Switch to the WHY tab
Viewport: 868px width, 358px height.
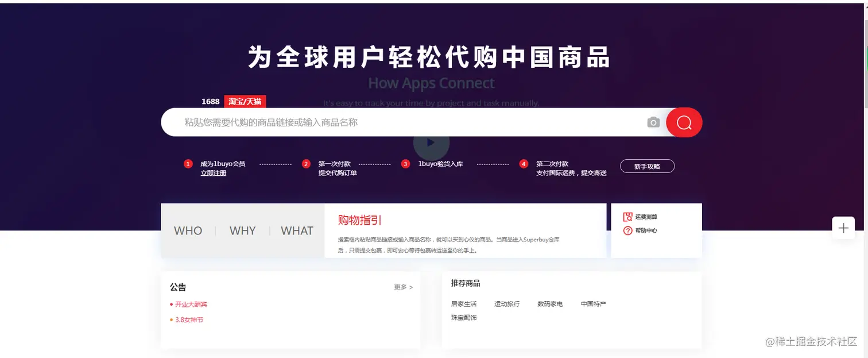242,231
